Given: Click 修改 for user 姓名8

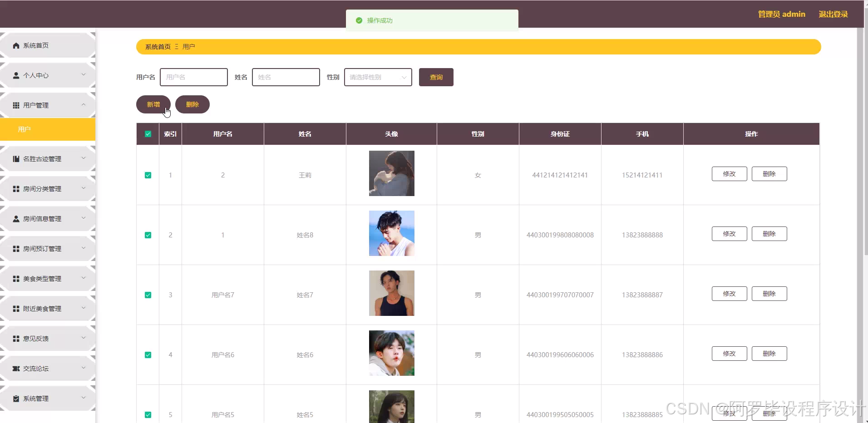Looking at the screenshot, I should coord(729,234).
